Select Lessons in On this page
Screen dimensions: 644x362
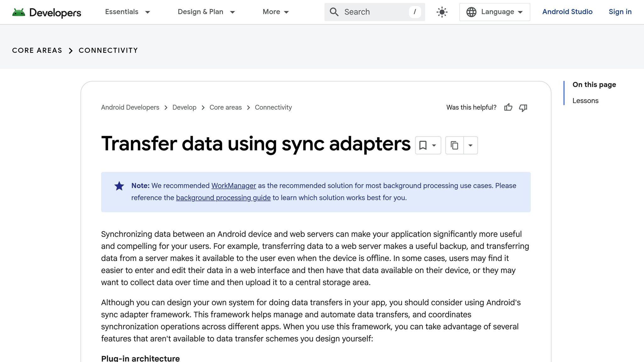585,101
